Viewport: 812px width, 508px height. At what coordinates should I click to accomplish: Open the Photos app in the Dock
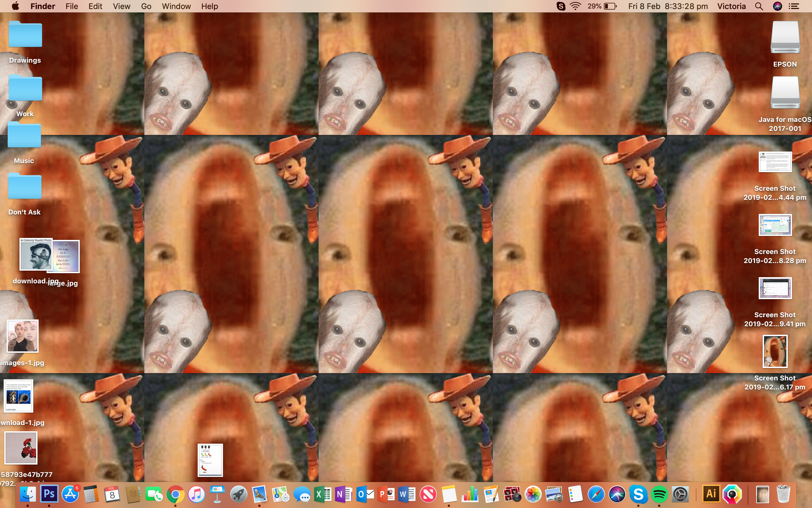(533, 494)
